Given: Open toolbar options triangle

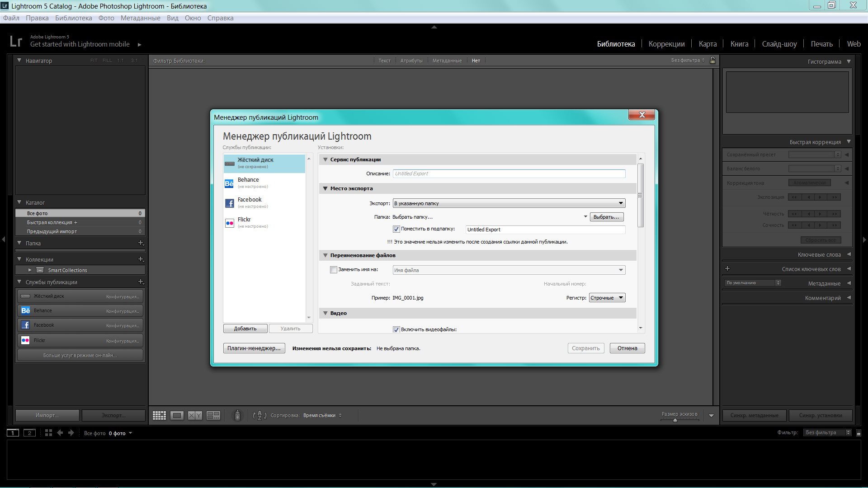Looking at the screenshot, I should pyautogui.click(x=711, y=415).
